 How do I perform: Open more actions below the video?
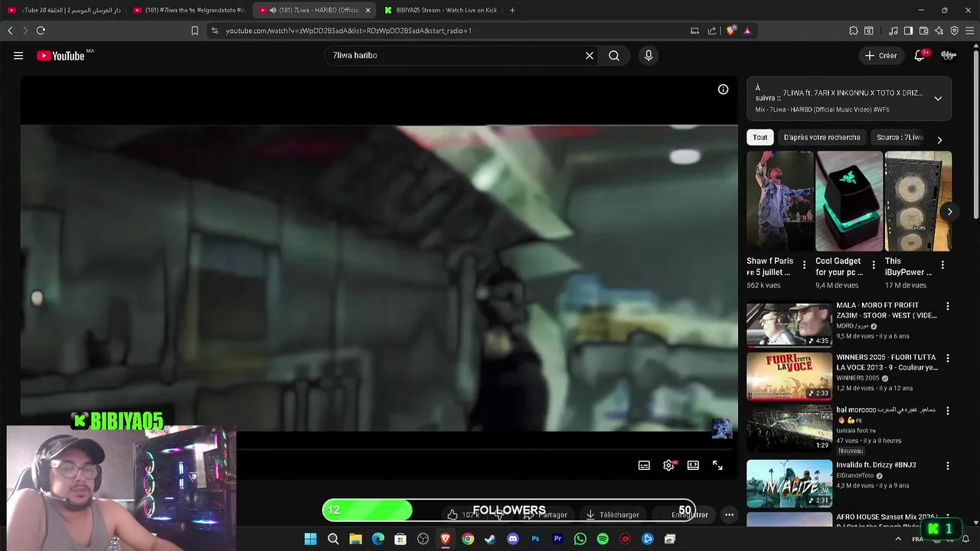[729, 515]
